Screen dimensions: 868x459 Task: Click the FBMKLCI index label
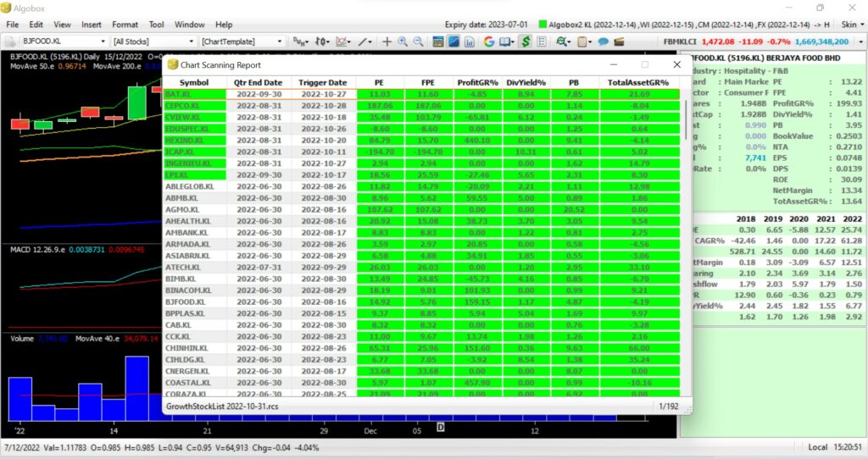681,41
